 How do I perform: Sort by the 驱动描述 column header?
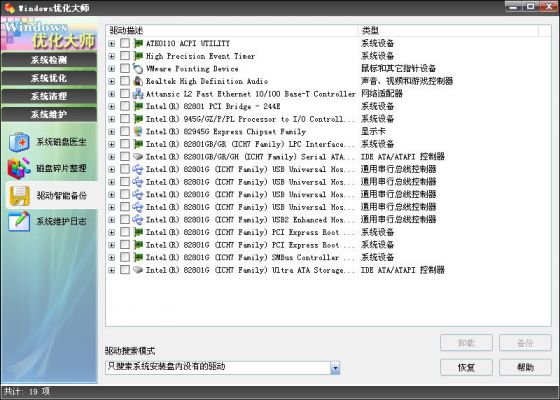(232, 31)
